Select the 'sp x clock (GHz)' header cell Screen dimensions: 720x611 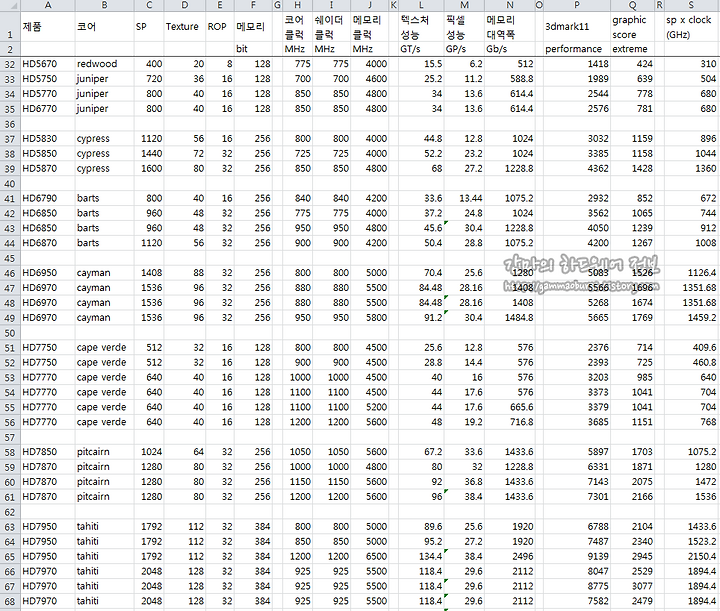point(691,27)
